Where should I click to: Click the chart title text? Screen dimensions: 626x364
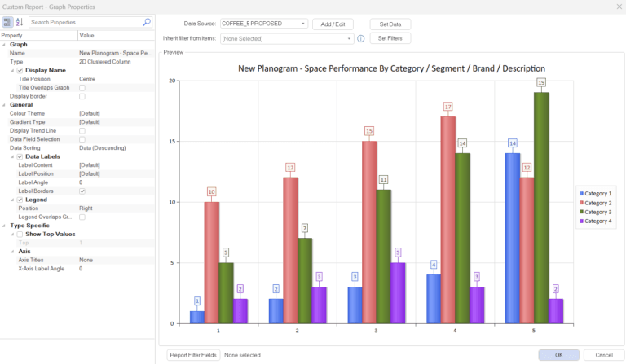point(391,68)
